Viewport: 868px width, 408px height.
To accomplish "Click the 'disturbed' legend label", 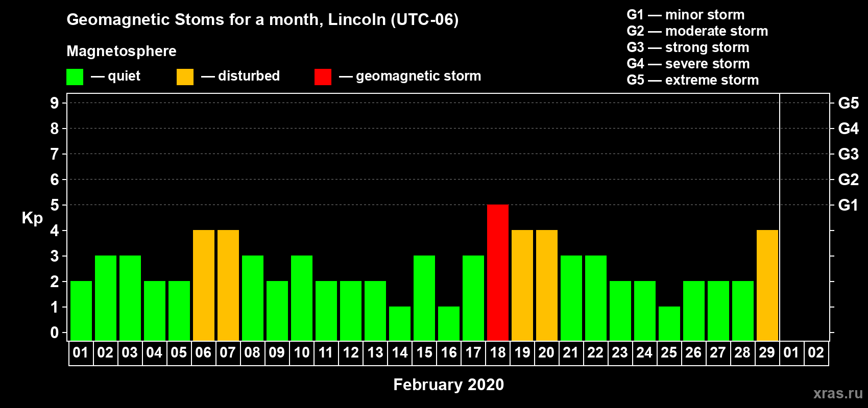I will (249, 76).
